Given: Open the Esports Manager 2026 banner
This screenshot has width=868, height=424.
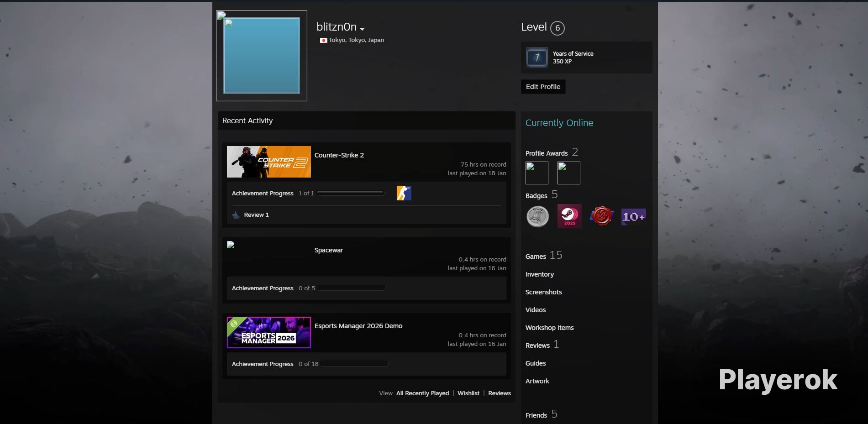Looking at the screenshot, I should coord(268,332).
